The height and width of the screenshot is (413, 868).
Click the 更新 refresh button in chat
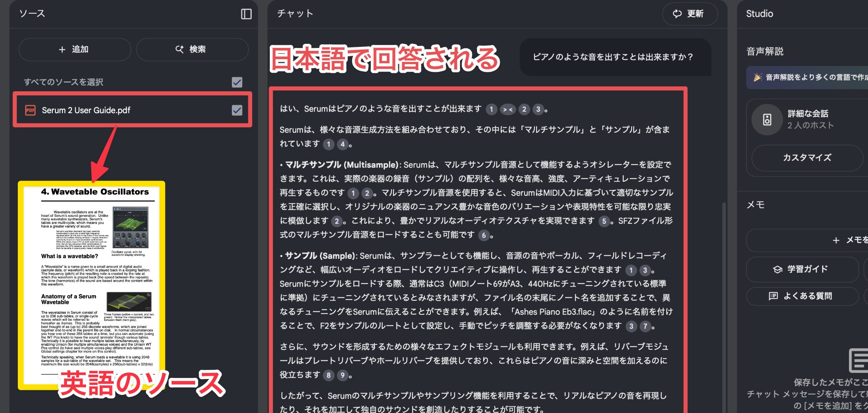point(689,14)
